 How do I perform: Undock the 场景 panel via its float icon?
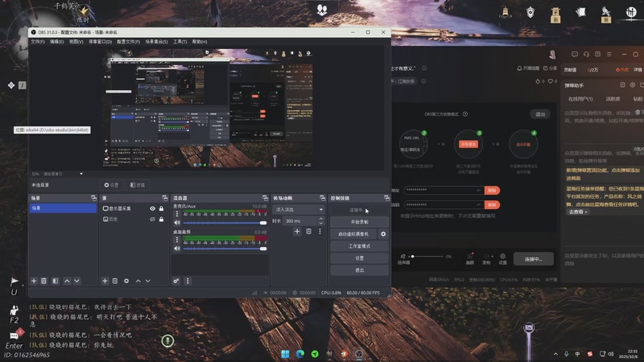pos(93,198)
